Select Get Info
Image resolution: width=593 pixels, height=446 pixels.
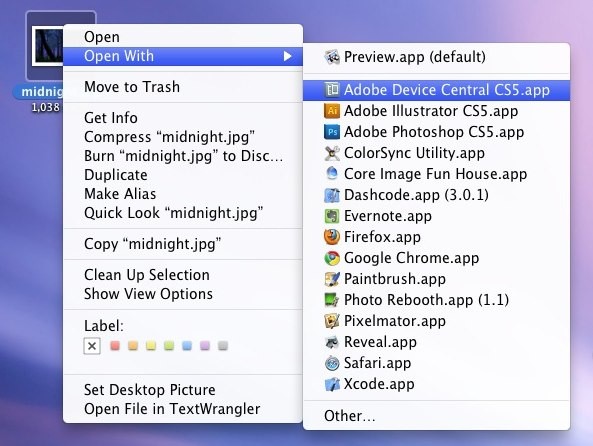point(183,118)
